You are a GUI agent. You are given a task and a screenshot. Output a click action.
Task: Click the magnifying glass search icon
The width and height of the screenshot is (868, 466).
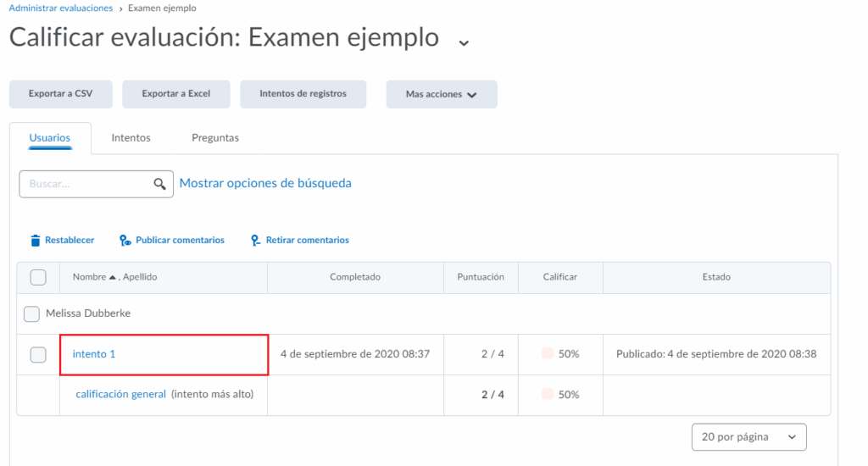point(159,184)
